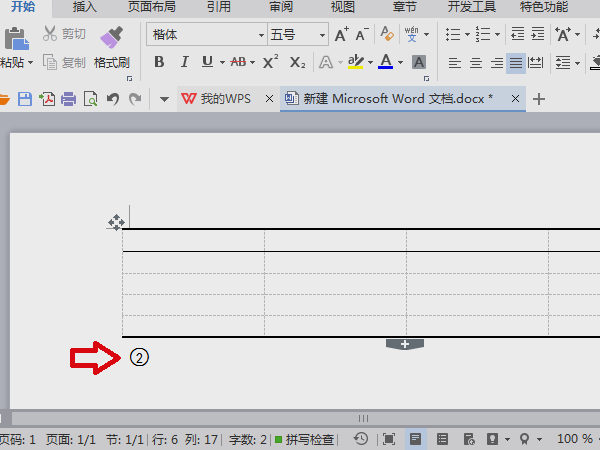This screenshot has height=450, width=600.
Task: Increase font size with the A+ icon
Action: (x=342, y=34)
